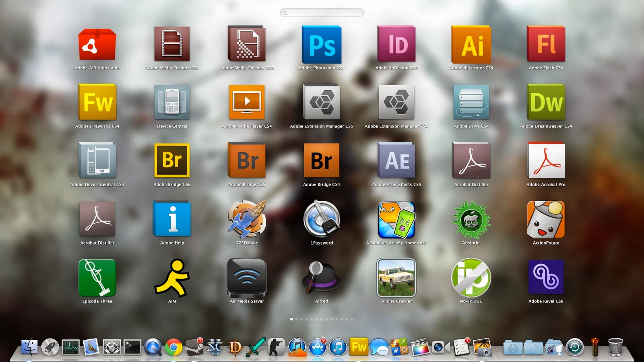The width and height of the screenshot is (644, 362).
Task: Open Activity Monitor from the Dock
Action: pyautogui.click(x=70, y=347)
